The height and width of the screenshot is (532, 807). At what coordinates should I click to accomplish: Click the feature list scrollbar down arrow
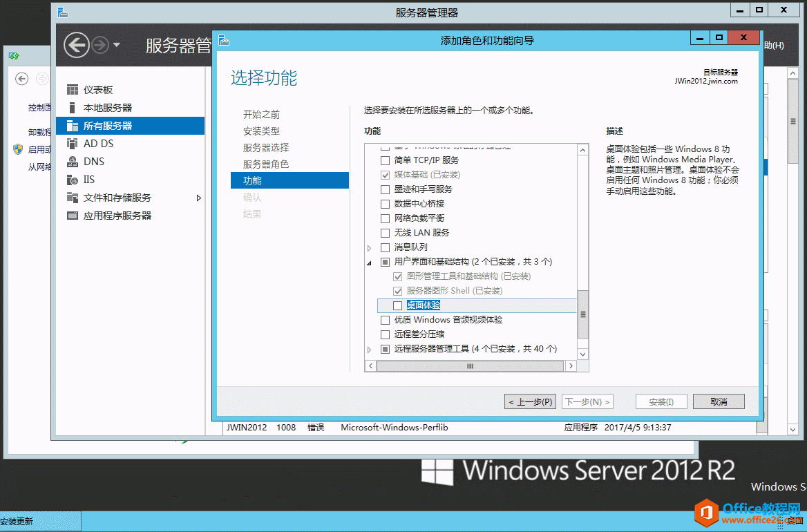pos(582,354)
